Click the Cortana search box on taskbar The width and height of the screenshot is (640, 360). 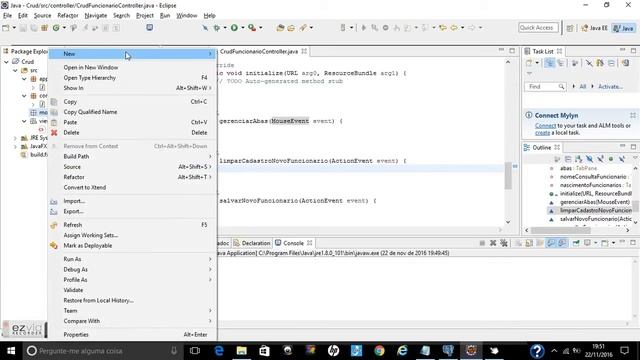[102, 351]
